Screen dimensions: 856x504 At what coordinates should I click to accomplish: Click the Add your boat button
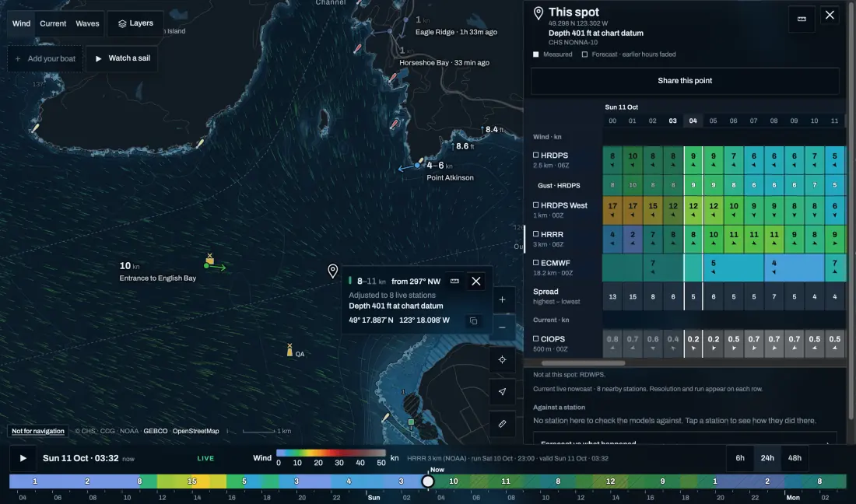[x=46, y=59]
